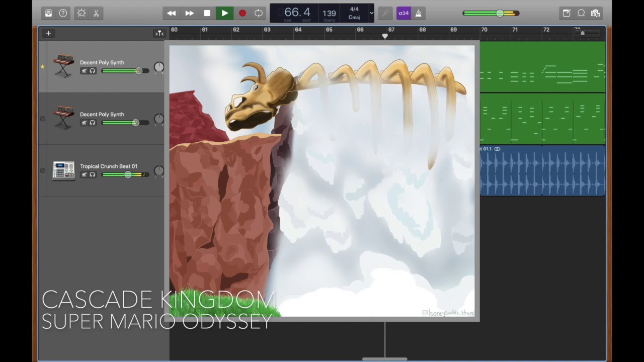Select second Decent Poly Synth keyboard icon
Viewport: 644px width, 362px height.
[x=63, y=117]
